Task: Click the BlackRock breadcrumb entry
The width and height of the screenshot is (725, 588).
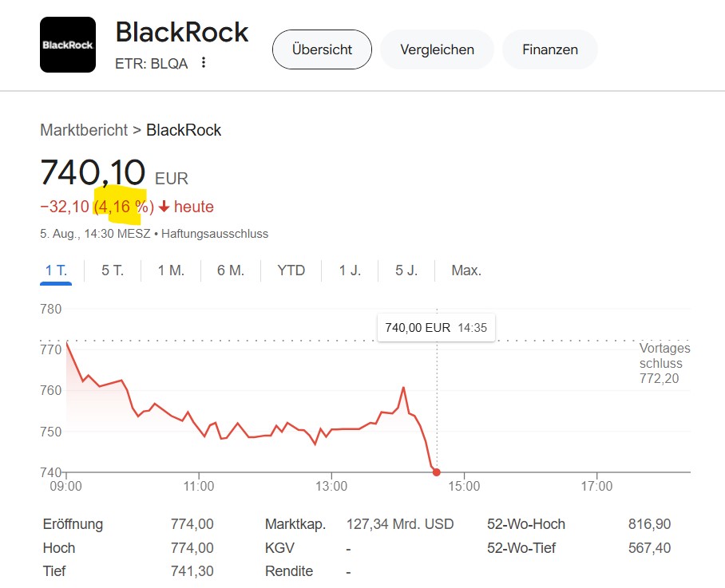Action: (x=184, y=130)
